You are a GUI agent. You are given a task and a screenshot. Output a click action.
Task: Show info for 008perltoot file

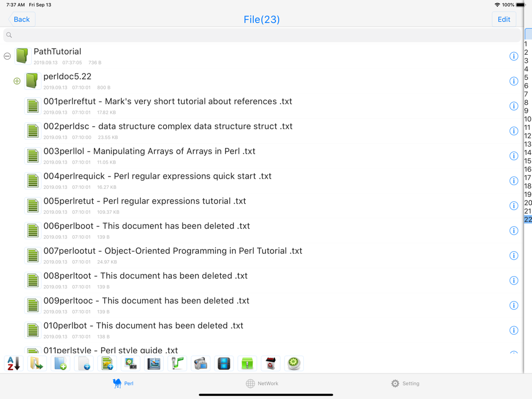pyautogui.click(x=514, y=280)
